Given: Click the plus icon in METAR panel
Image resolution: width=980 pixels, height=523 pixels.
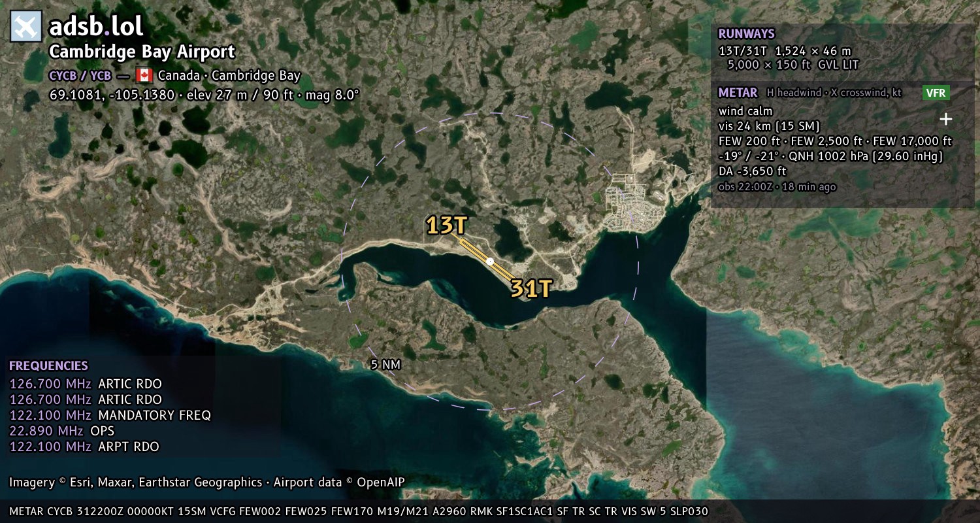Looking at the screenshot, I should coord(945,119).
